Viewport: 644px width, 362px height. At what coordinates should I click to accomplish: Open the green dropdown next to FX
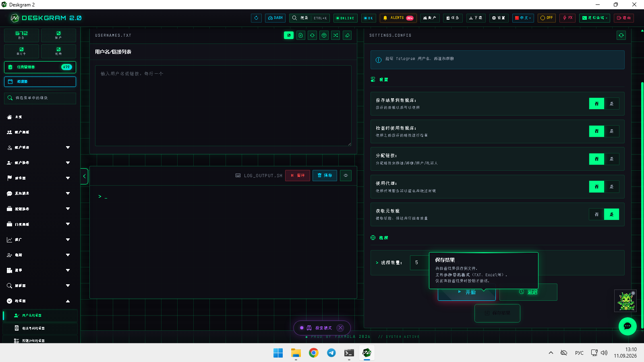tap(595, 18)
